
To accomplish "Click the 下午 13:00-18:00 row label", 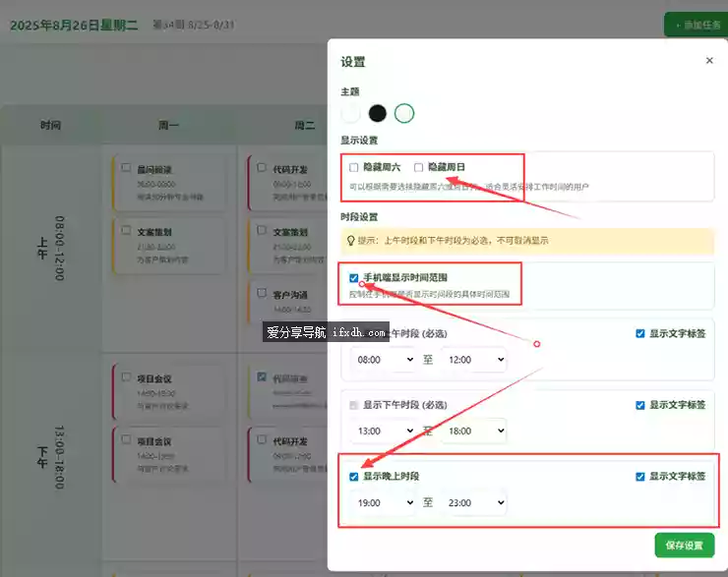I will [51, 457].
